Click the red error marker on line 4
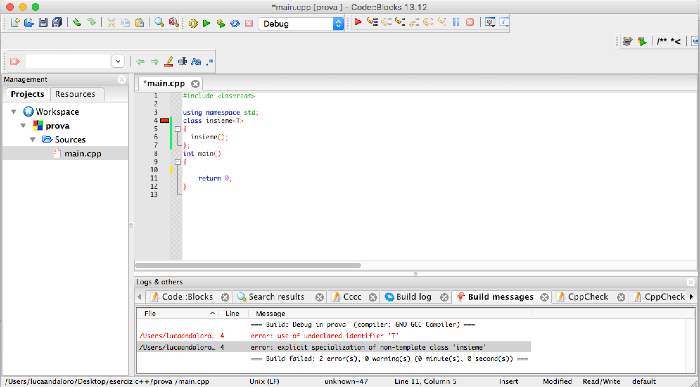 click(165, 121)
